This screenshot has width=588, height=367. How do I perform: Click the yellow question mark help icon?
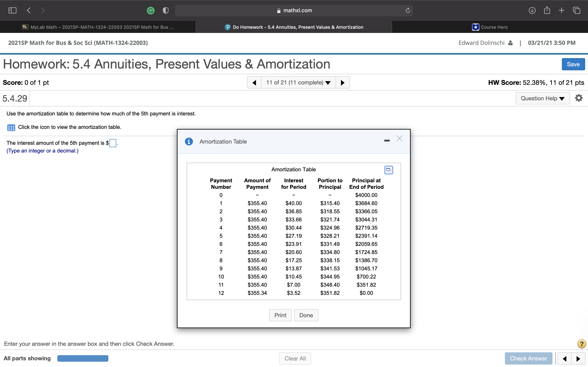coord(581,344)
